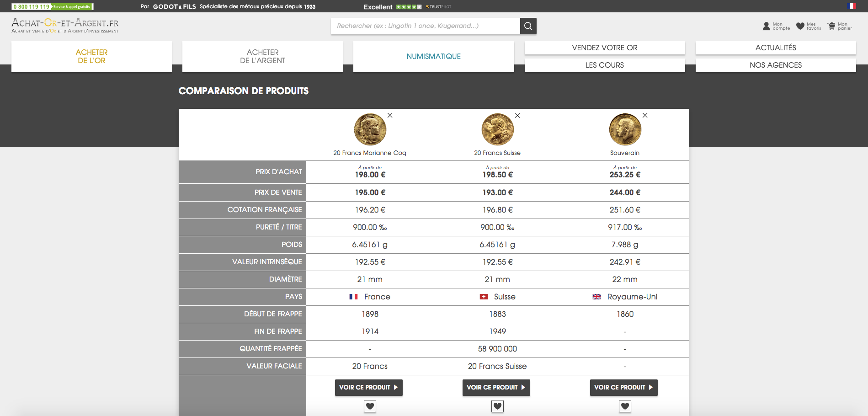Image resolution: width=868 pixels, height=416 pixels.
Task: Click the search magnifier icon
Action: coord(528,26)
